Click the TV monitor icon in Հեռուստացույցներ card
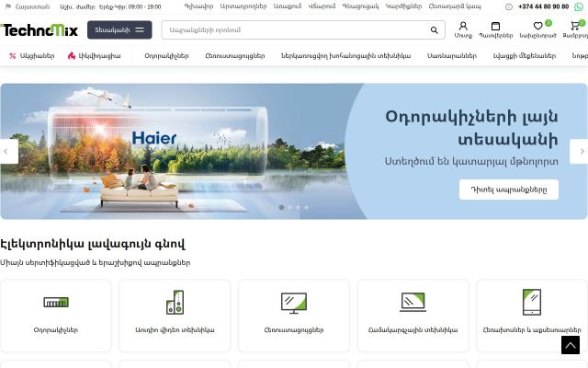 coord(294,303)
